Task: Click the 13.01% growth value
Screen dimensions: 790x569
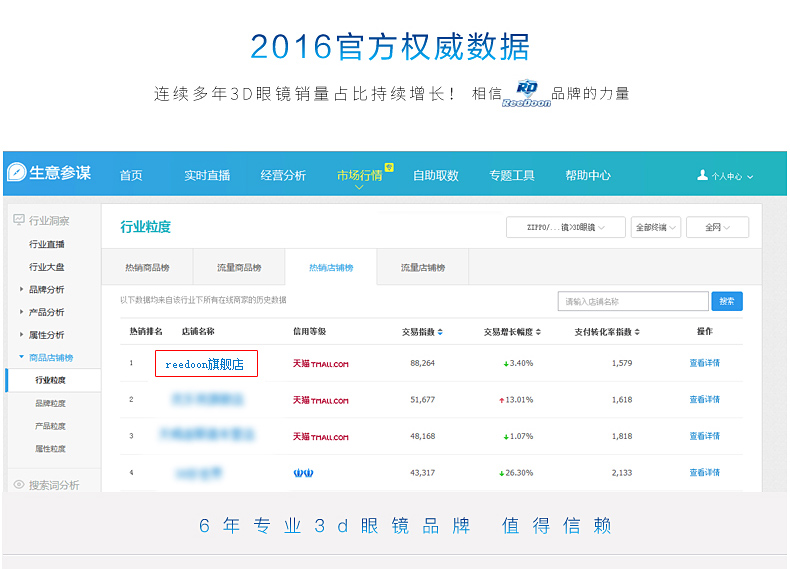Action: click(519, 400)
